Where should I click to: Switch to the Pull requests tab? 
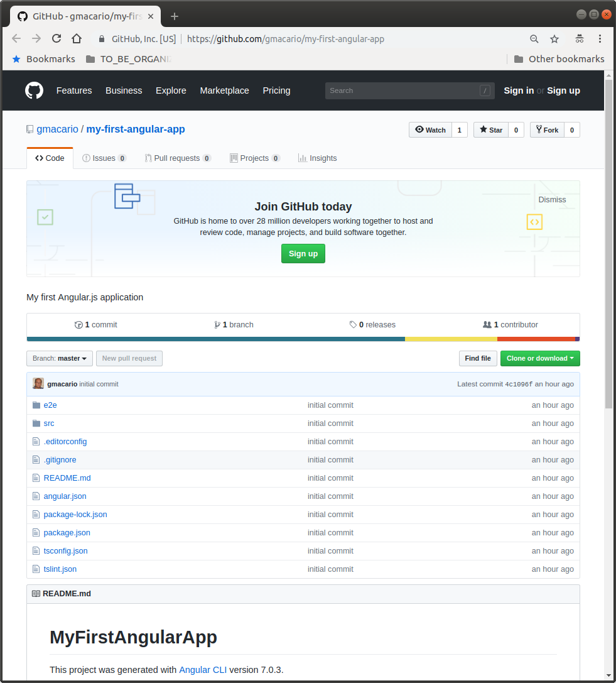tap(178, 158)
